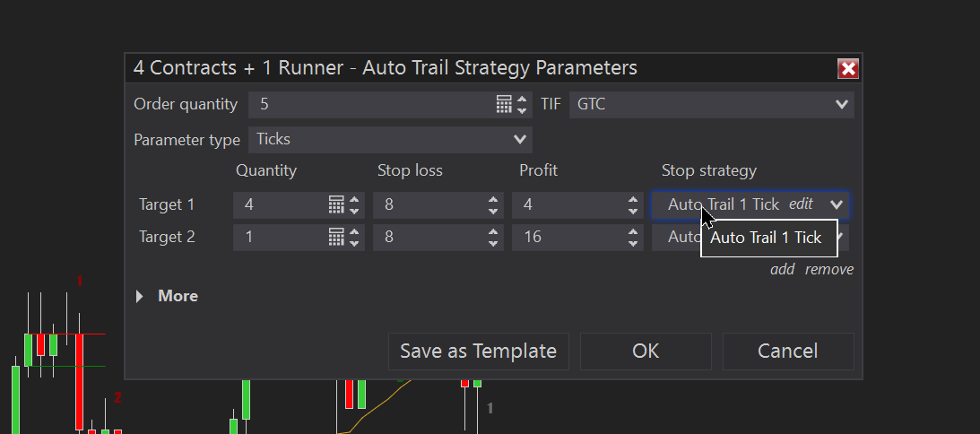Viewport: 980px width, 434px height.
Task: Open Target 1 Stop strategy dropdown arrow
Action: [837, 205]
